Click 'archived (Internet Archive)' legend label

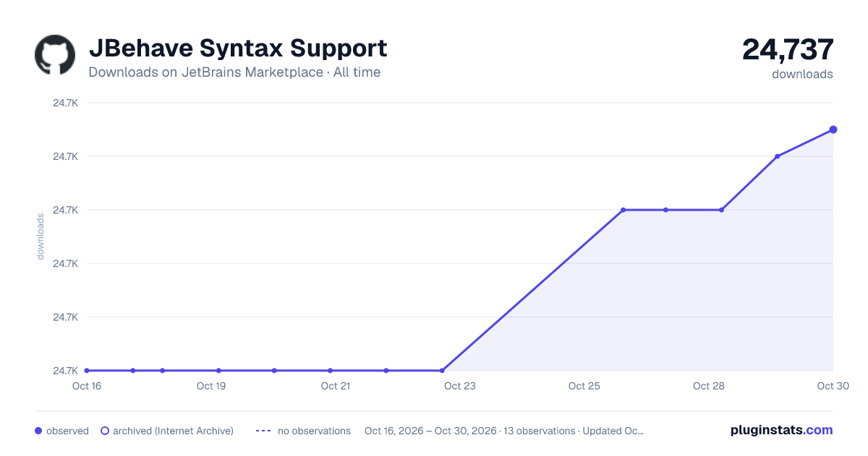click(x=173, y=431)
